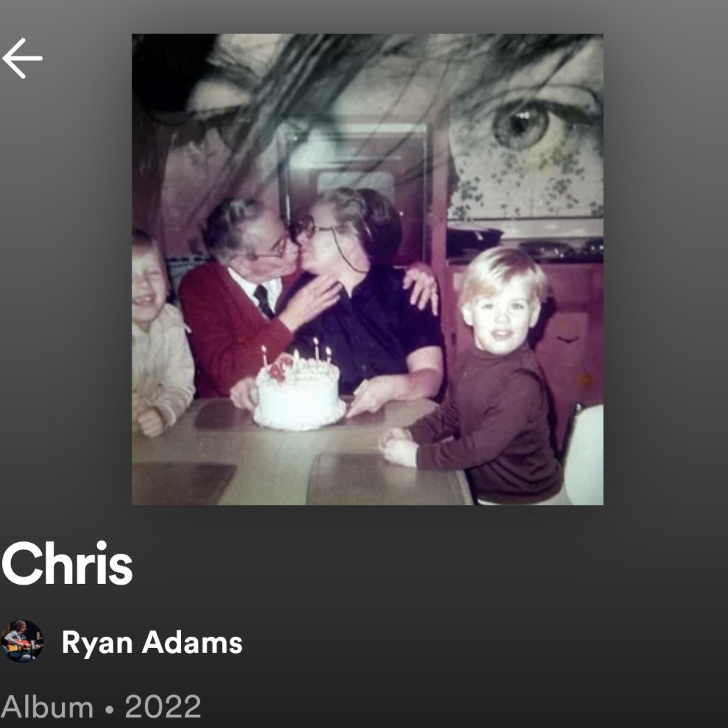Select the album title Chris
This screenshot has width=728, height=728.
tap(68, 564)
